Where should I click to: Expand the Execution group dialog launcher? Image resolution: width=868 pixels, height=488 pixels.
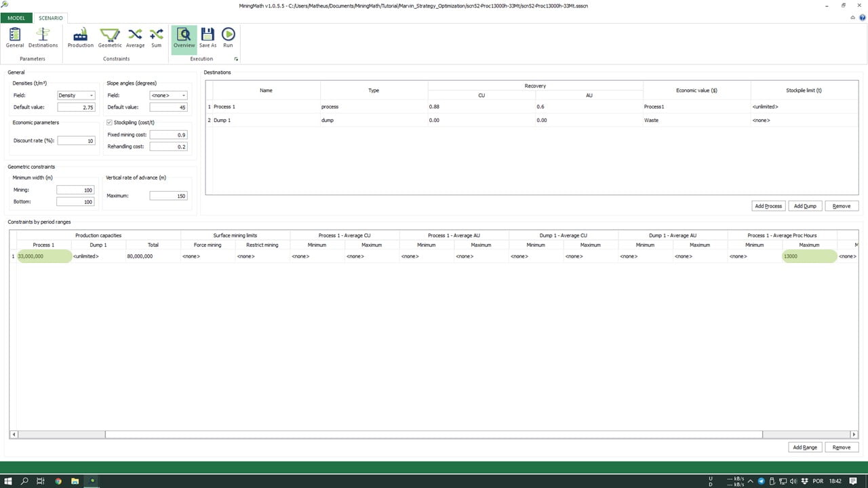pos(236,60)
